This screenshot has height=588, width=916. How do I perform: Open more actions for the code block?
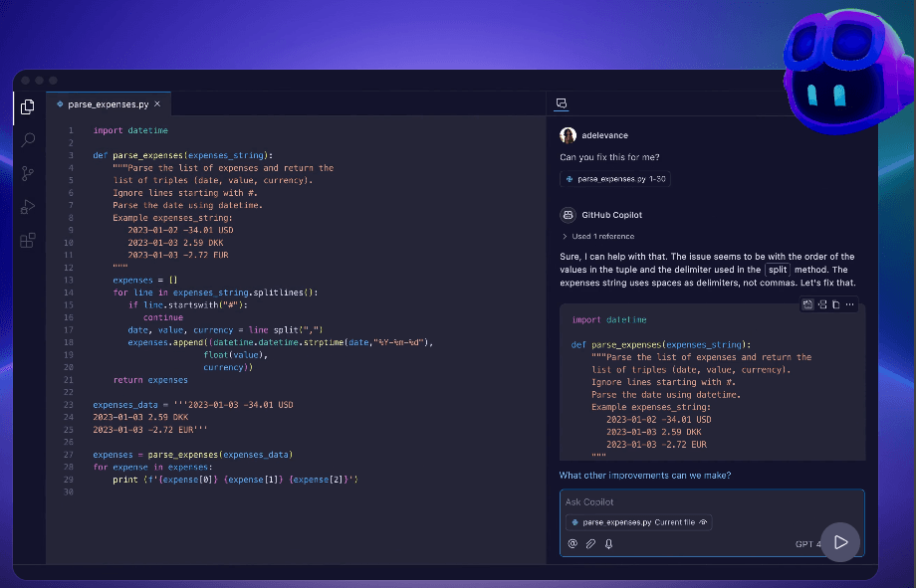point(849,304)
